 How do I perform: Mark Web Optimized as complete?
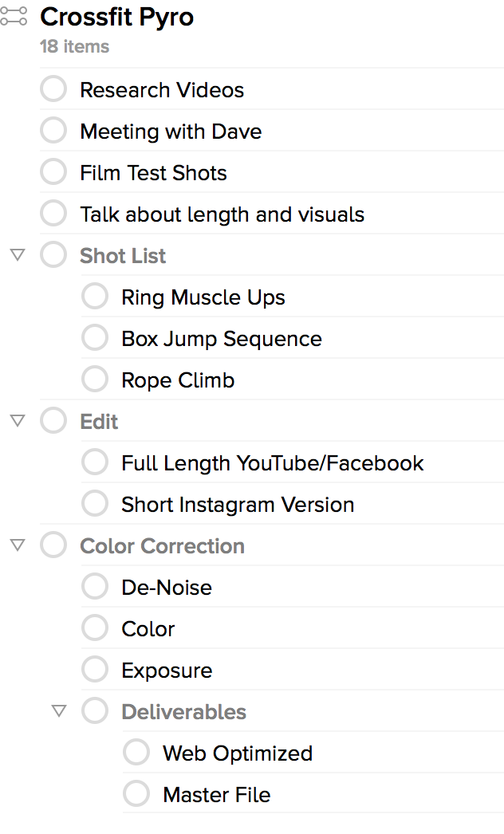(137, 753)
